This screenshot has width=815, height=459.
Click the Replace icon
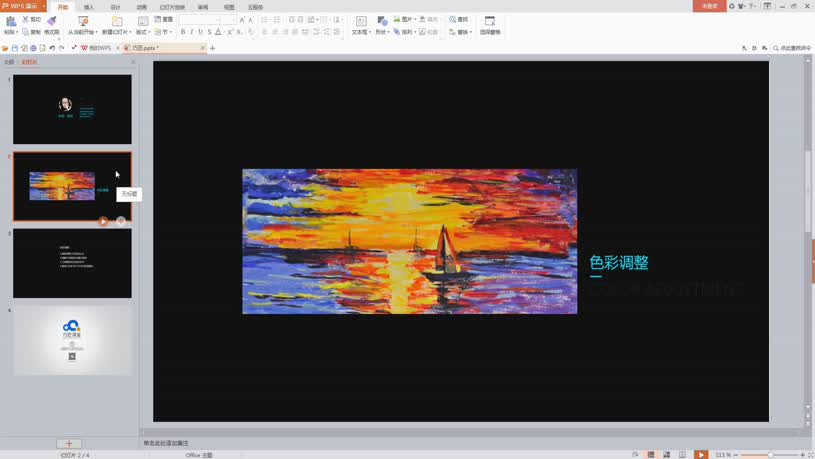point(453,32)
